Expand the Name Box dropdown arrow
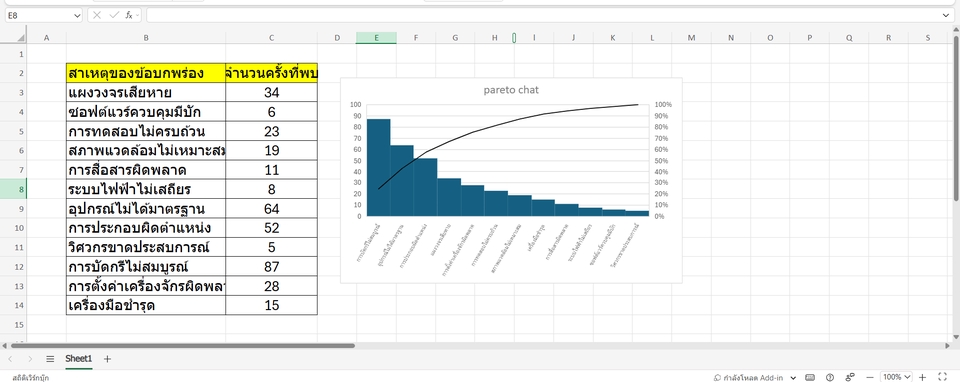This screenshot has height=382, width=960. tap(77, 15)
